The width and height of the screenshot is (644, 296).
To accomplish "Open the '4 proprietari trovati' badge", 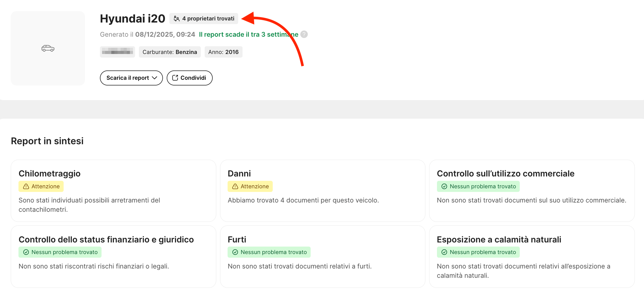I will [204, 18].
